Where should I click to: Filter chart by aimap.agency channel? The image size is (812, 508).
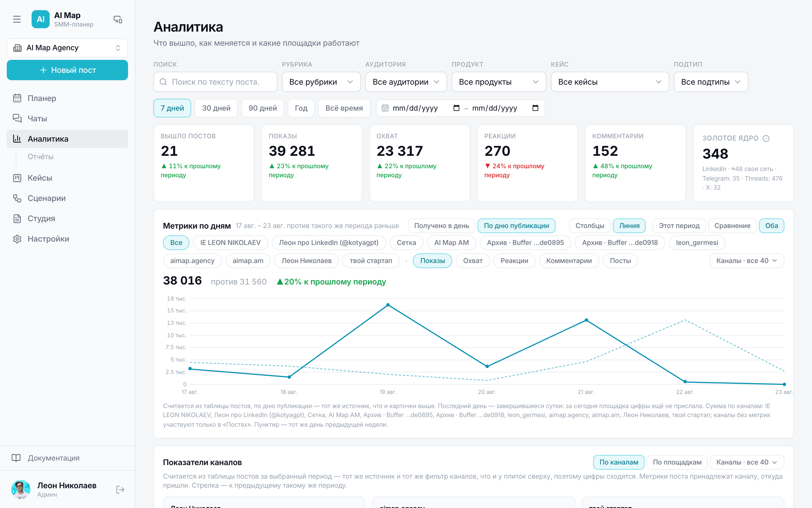(192, 261)
